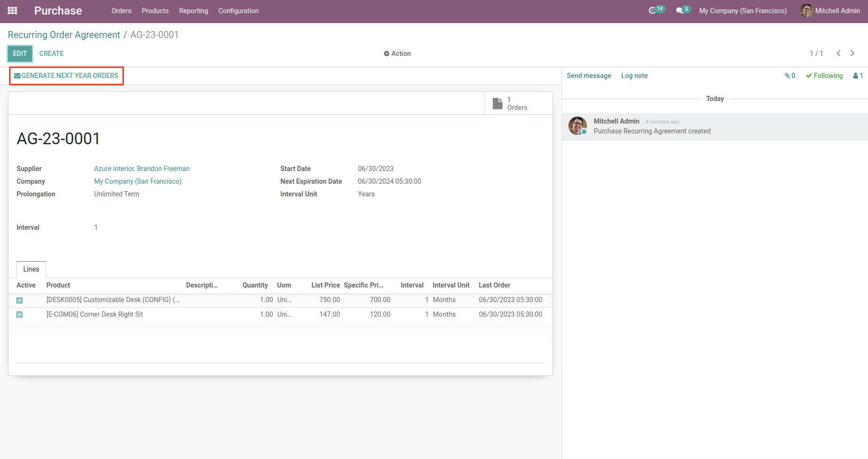Open the apps grid menu icon

tap(13, 10)
